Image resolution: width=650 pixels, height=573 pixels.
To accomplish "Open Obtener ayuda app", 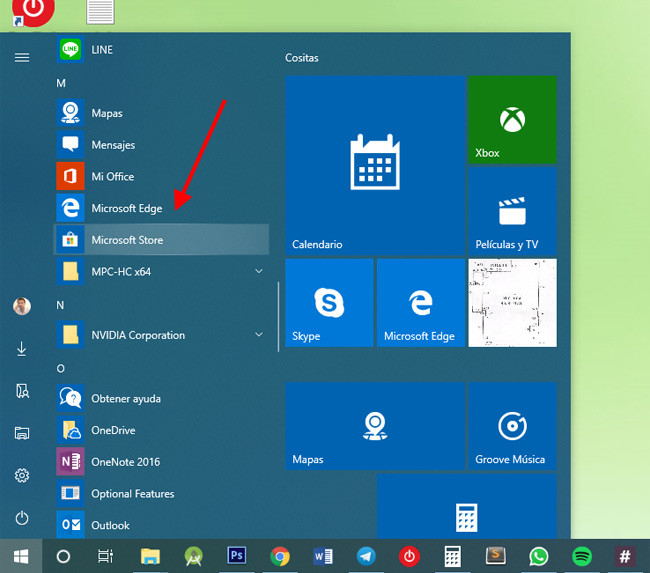I will [x=162, y=398].
